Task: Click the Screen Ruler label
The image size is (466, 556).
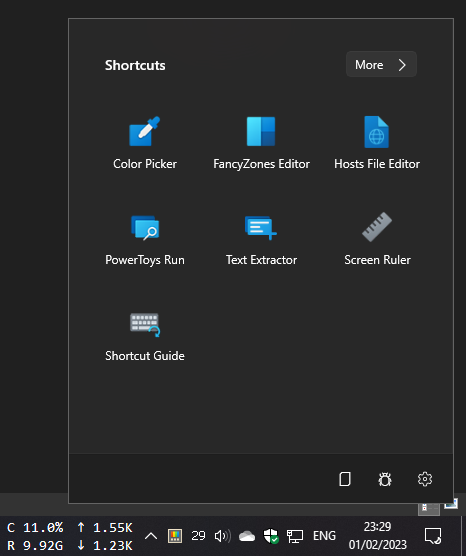Action: (x=377, y=260)
